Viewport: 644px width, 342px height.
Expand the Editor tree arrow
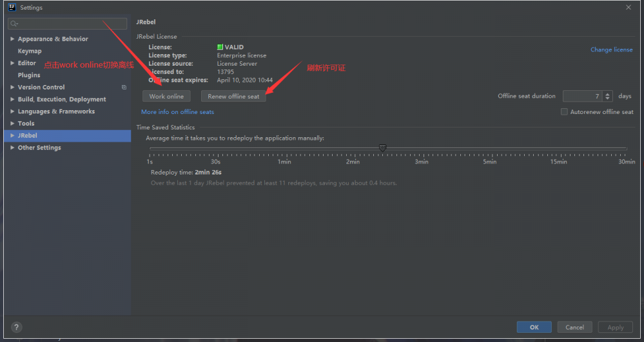[12, 63]
